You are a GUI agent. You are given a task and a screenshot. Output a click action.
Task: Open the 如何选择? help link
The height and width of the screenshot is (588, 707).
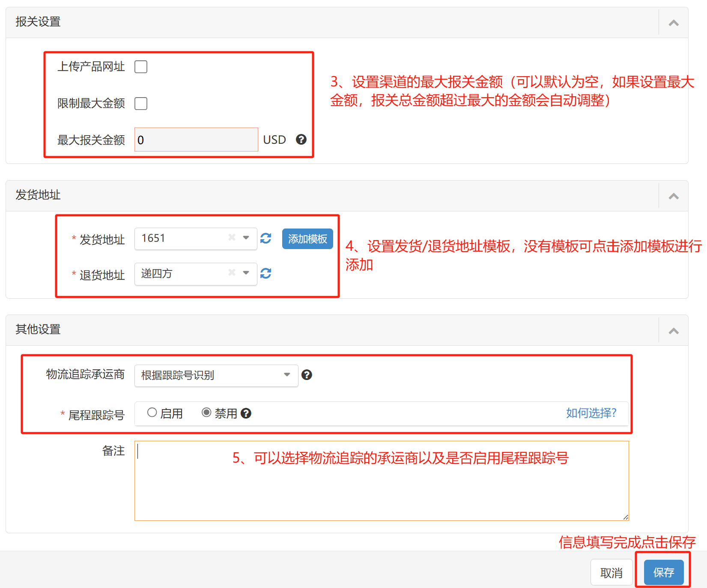pos(591,413)
